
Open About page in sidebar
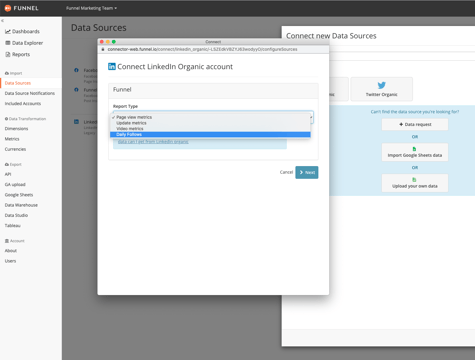[x=11, y=251]
